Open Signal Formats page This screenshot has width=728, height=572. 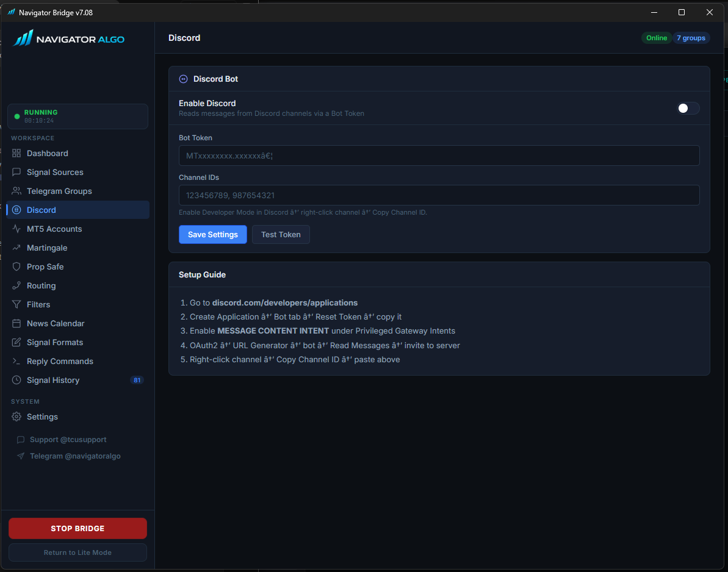[55, 342]
